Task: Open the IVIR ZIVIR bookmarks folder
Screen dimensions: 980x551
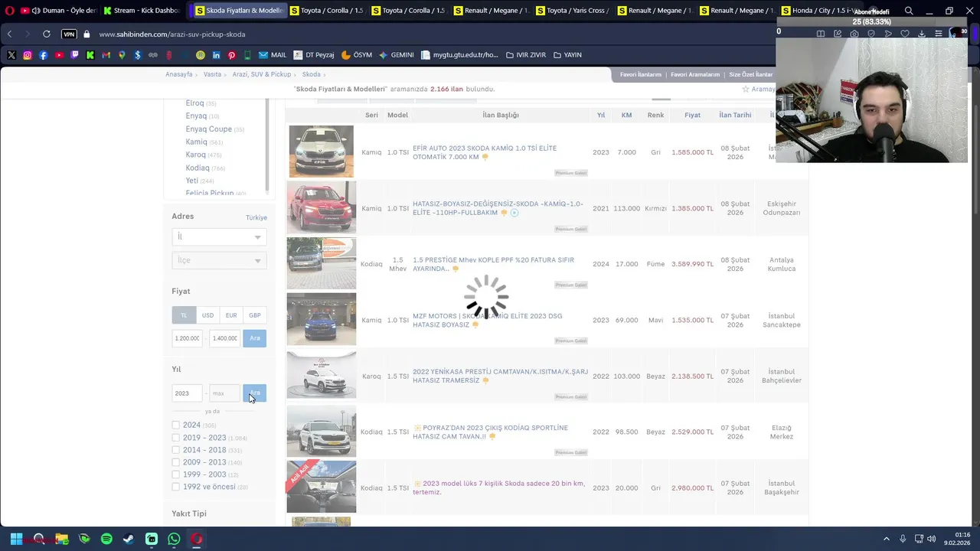Action: click(525, 55)
